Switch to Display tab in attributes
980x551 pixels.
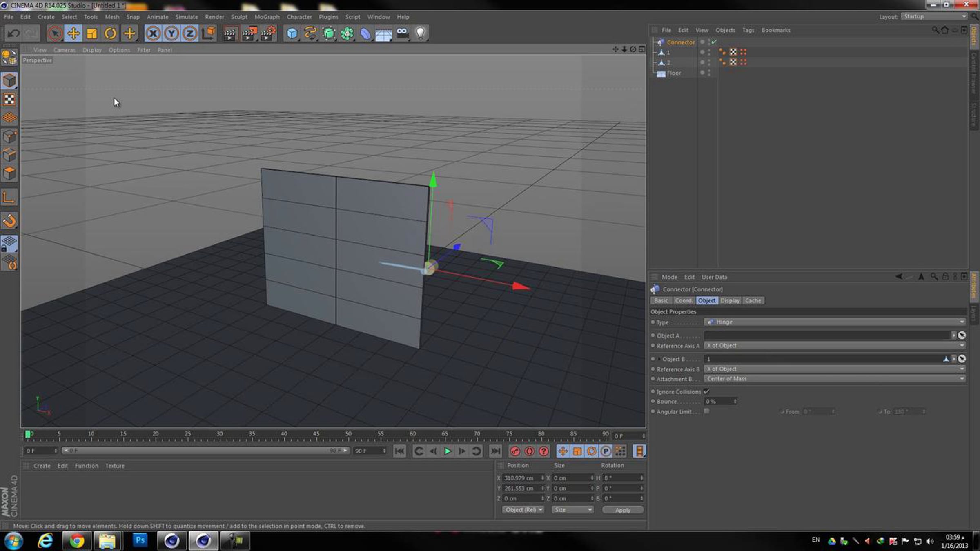pos(730,300)
